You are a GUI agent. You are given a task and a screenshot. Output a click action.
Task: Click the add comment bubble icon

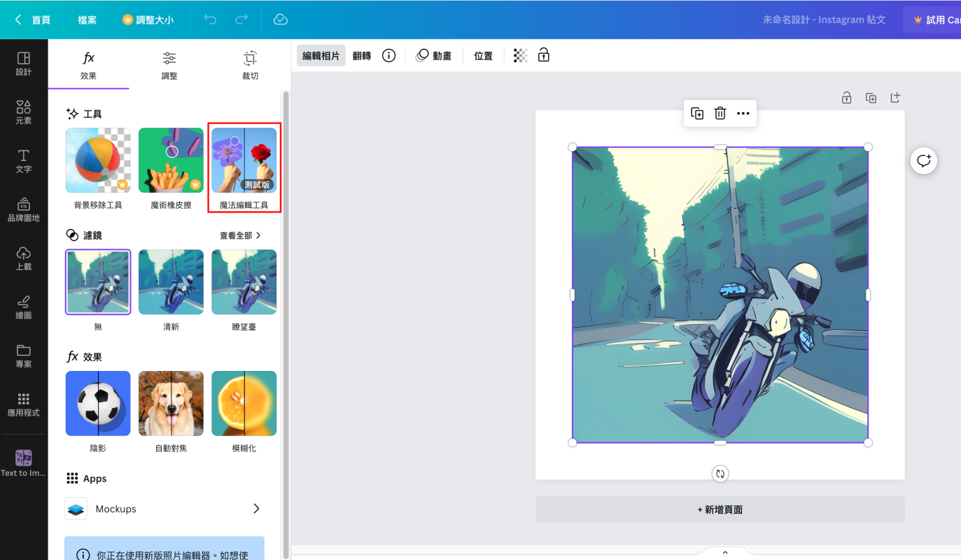point(923,161)
